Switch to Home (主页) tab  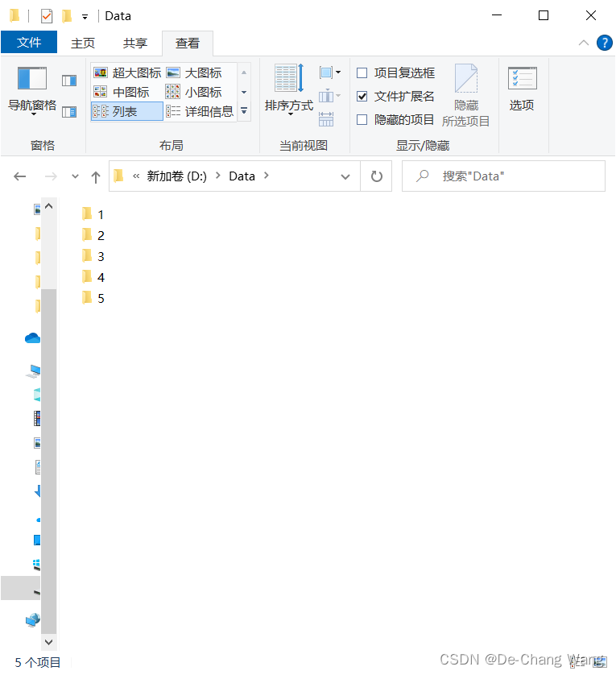tap(83, 43)
